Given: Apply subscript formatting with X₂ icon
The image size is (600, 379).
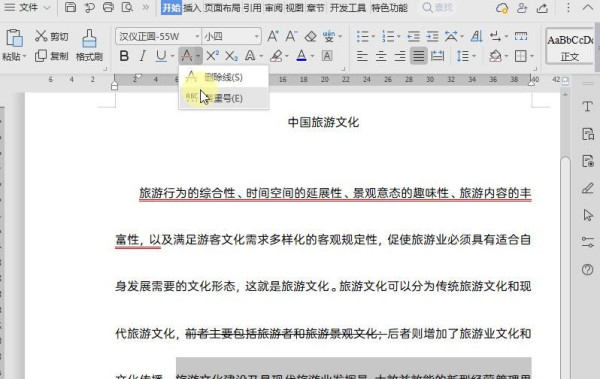Looking at the screenshot, I should point(231,56).
